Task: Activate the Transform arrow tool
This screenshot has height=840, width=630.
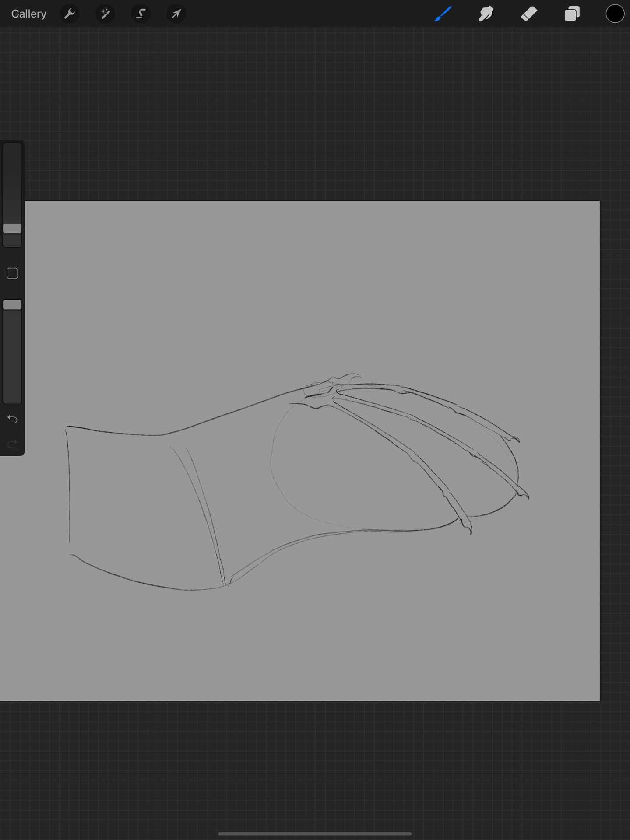Action: point(176,14)
